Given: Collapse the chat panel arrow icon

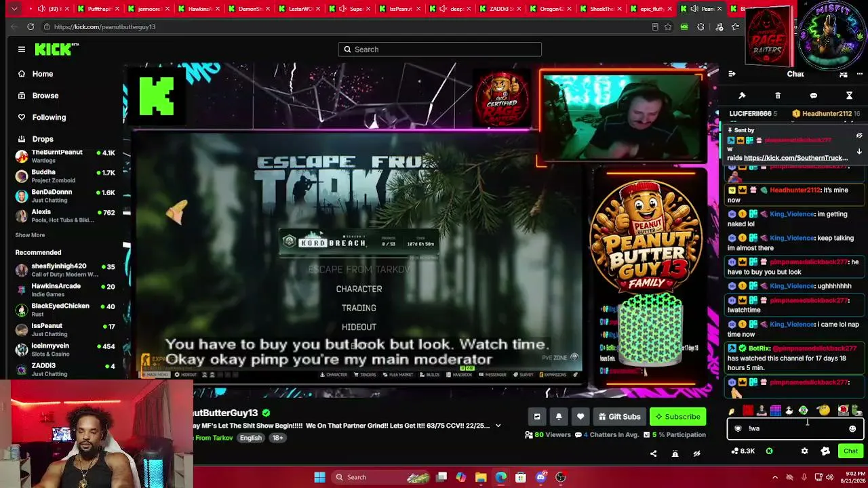Looking at the screenshot, I should point(732,74).
